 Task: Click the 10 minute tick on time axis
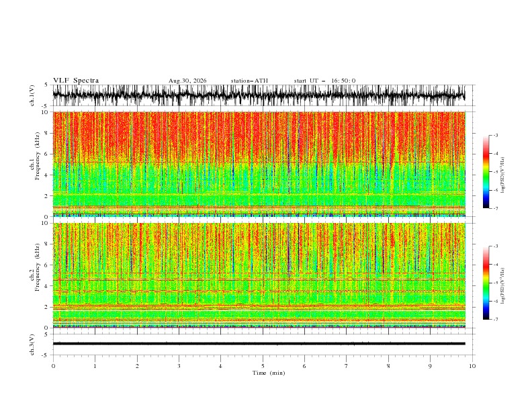[472, 366]
